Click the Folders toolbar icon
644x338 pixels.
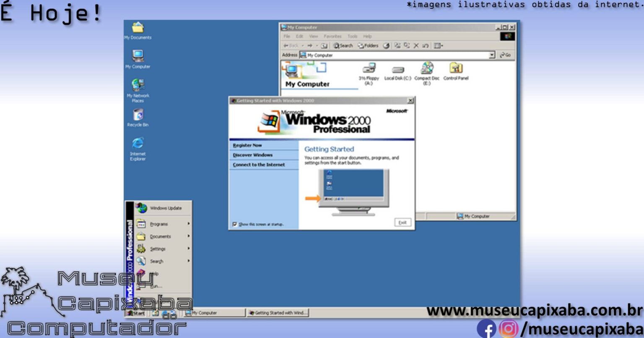pos(367,46)
